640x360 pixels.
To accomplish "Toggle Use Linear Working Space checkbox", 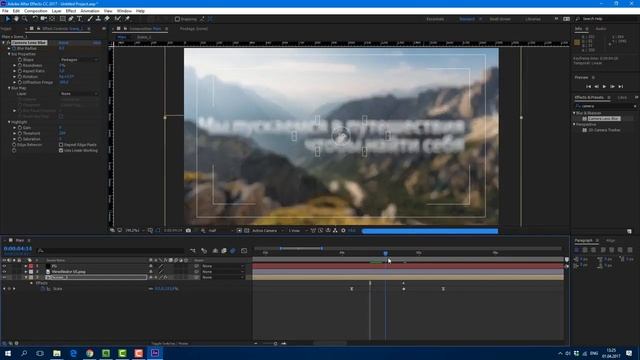I will click(x=61, y=151).
